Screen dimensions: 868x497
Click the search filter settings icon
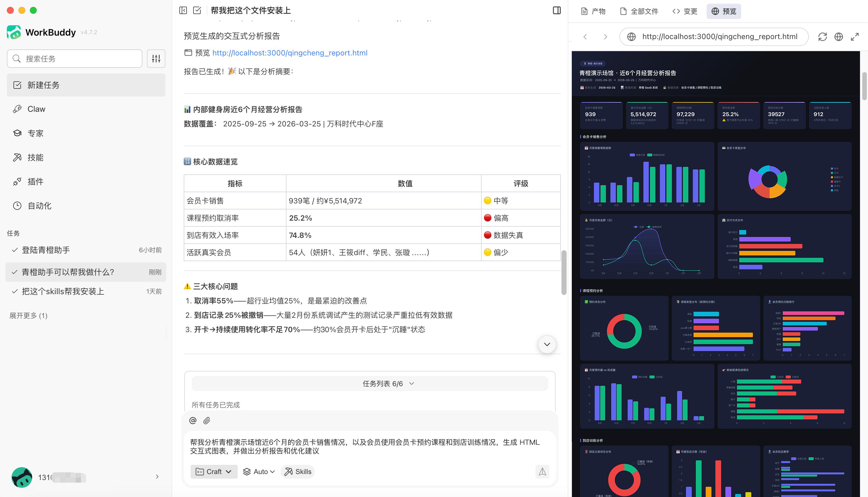156,59
